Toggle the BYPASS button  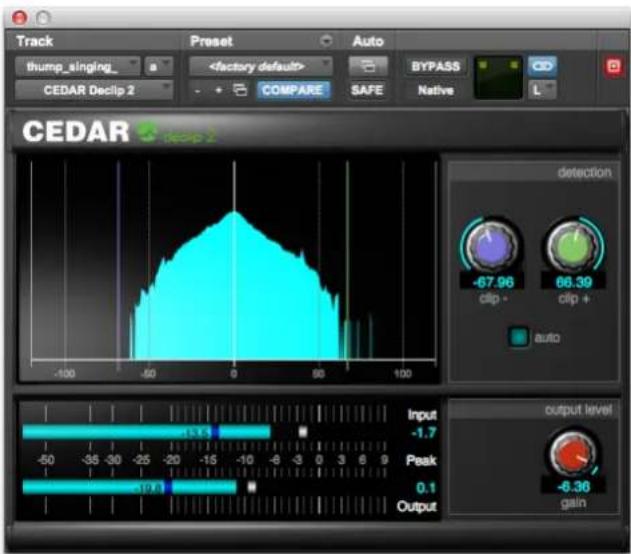436,66
